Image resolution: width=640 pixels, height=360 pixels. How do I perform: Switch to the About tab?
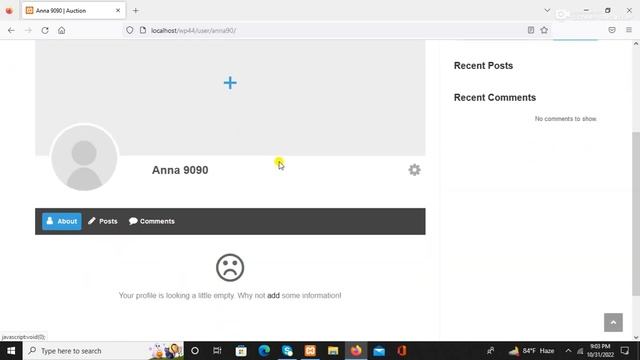(62, 221)
